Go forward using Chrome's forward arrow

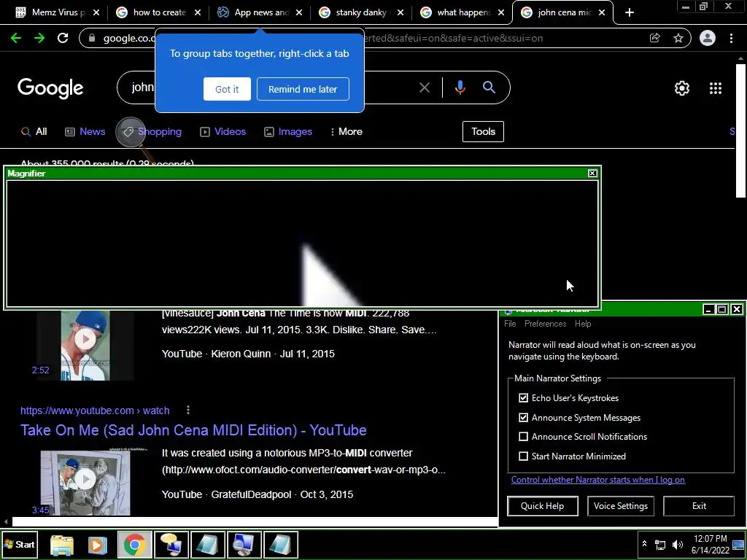pyautogui.click(x=39, y=38)
